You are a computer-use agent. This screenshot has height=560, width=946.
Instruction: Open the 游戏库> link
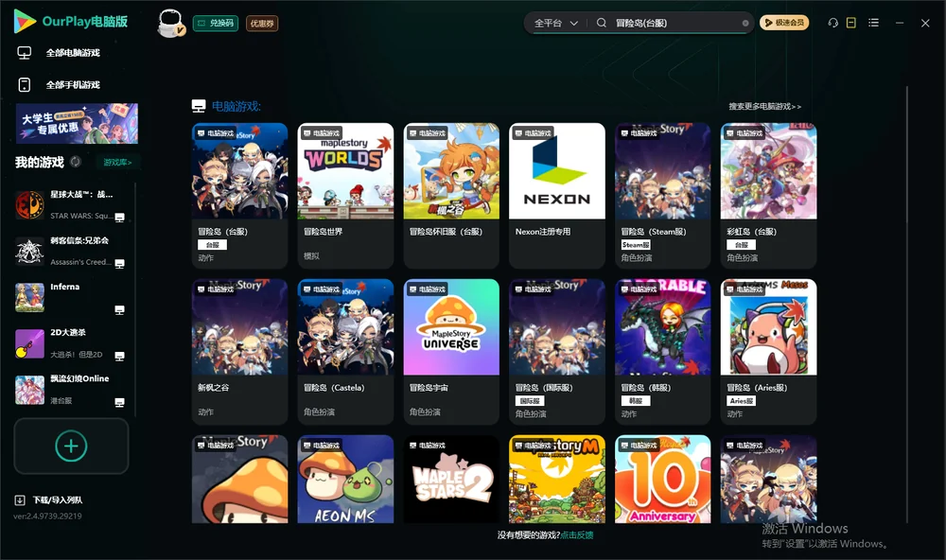pyautogui.click(x=117, y=163)
